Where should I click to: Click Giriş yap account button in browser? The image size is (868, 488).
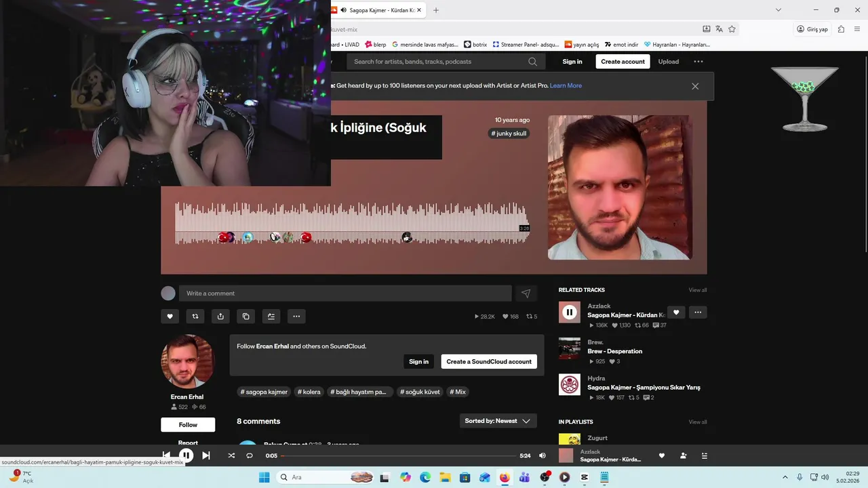pyautogui.click(x=812, y=29)
